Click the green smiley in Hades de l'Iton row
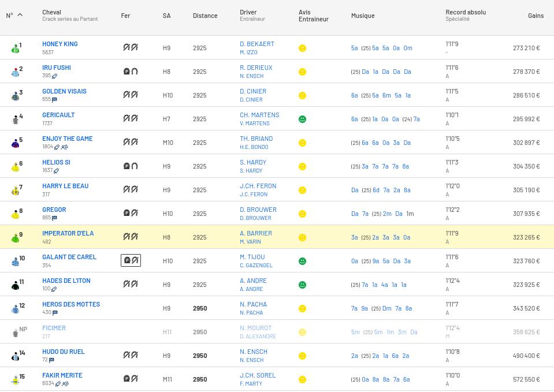Image resolution: width=554 pixels, height=392 pixels. [302, 285]
